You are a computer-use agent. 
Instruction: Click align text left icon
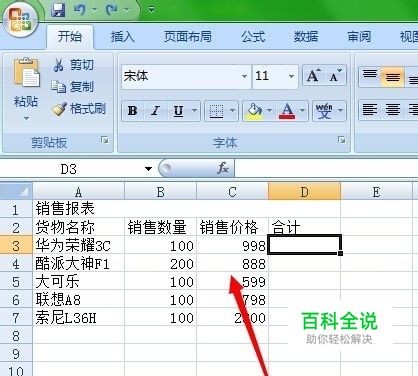370,110
